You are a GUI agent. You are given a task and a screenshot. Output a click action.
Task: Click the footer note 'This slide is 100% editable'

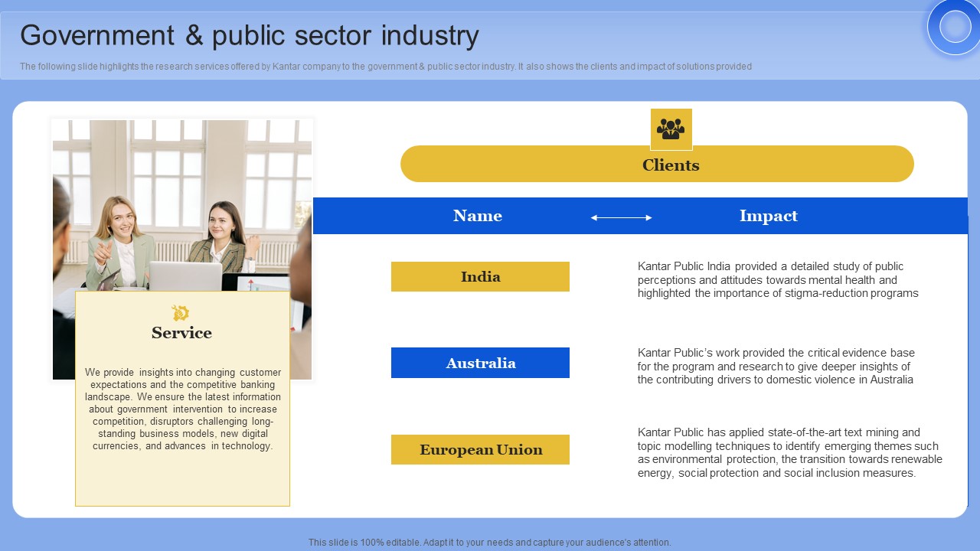click(490, 542)
